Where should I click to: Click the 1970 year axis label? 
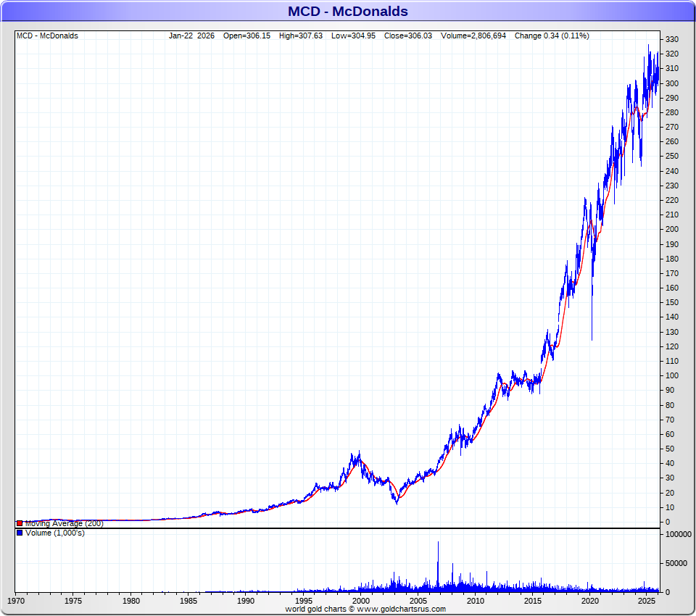click(x=16, y=601)
